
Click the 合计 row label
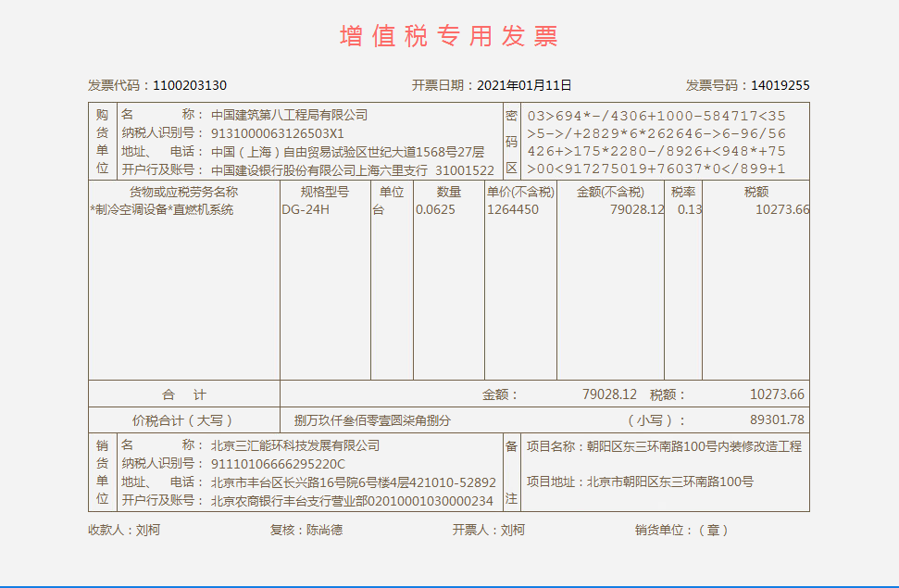coord(184,394)
